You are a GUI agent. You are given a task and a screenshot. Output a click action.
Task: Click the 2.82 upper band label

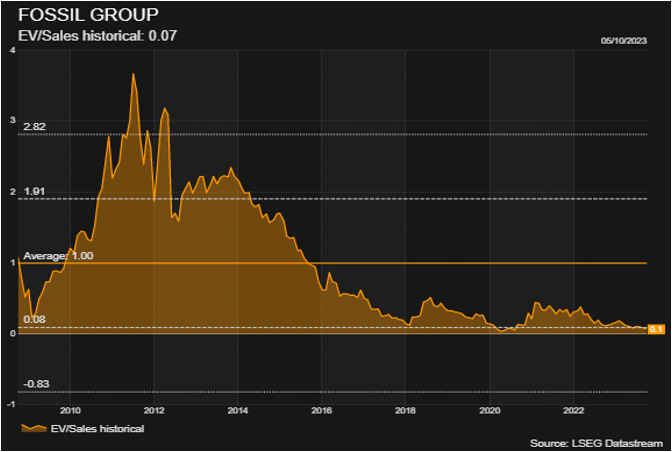tap(34, 127)
